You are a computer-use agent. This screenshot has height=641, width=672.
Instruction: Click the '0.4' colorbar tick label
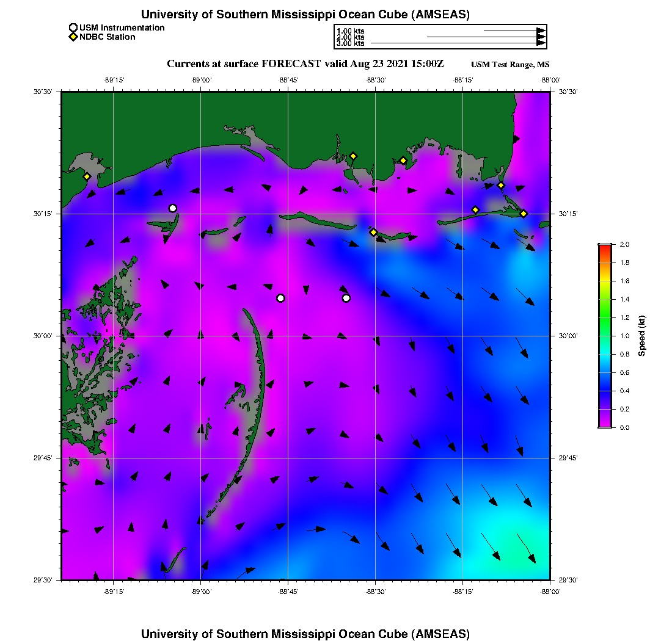[x=624, y=391]
